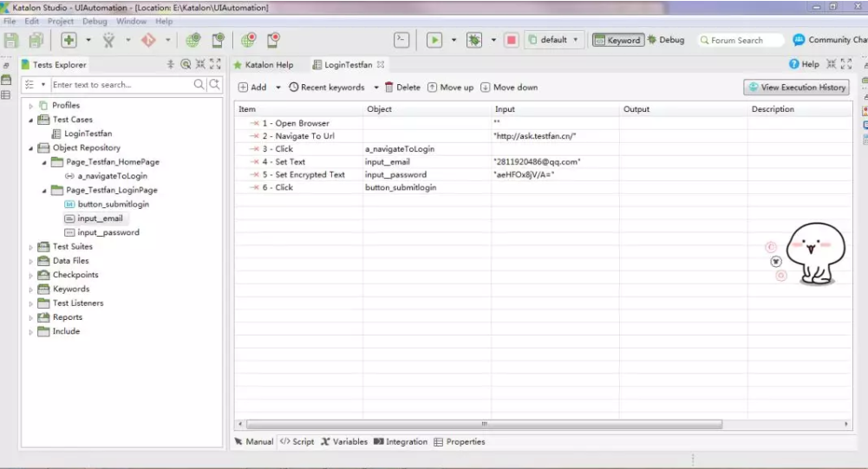This screenshot has height=469, width=868.
Task: Switch to the Debug perspective
Action: click(666, 40)
